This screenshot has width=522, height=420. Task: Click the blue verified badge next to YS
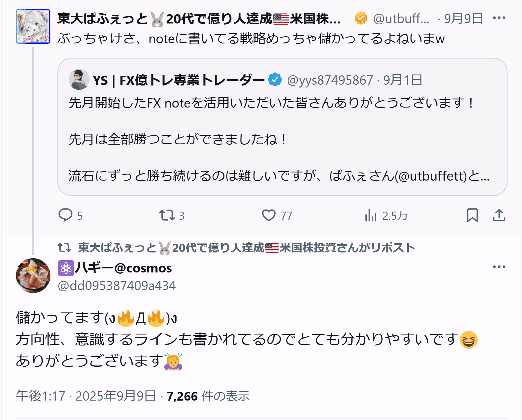coord(275,80)
